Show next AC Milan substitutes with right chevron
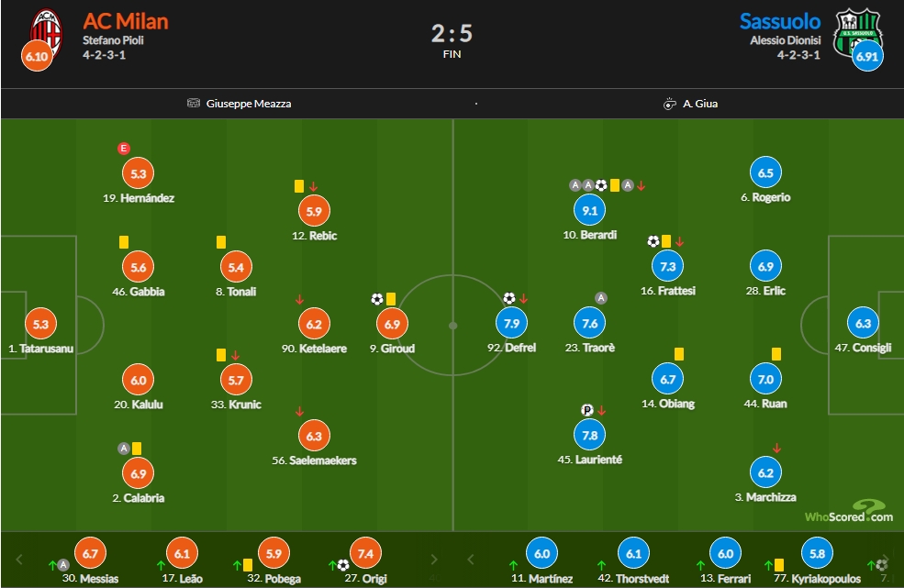The width and height of the screenshot is (904, 588). [433, 560]
